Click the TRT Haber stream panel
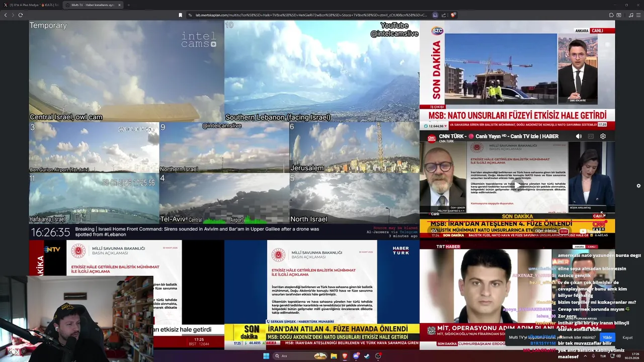Screen dimensions: 644x362 tap(517, 294)
